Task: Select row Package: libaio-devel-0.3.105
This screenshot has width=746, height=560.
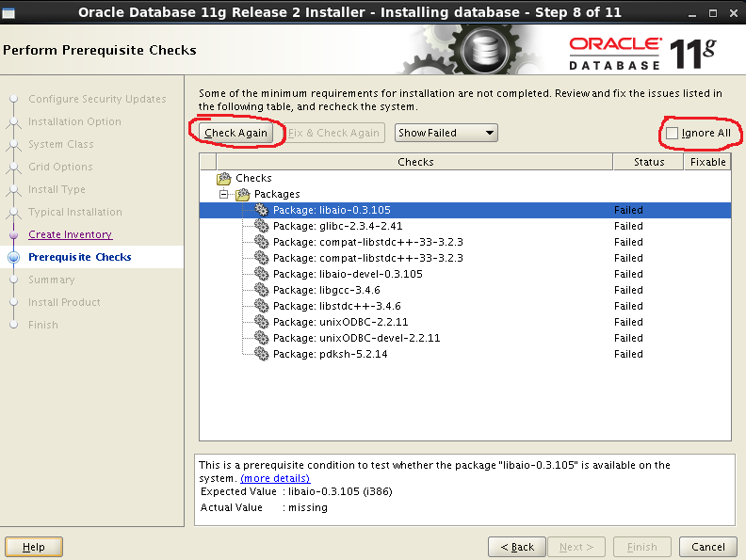Action: tap(464, 274)
